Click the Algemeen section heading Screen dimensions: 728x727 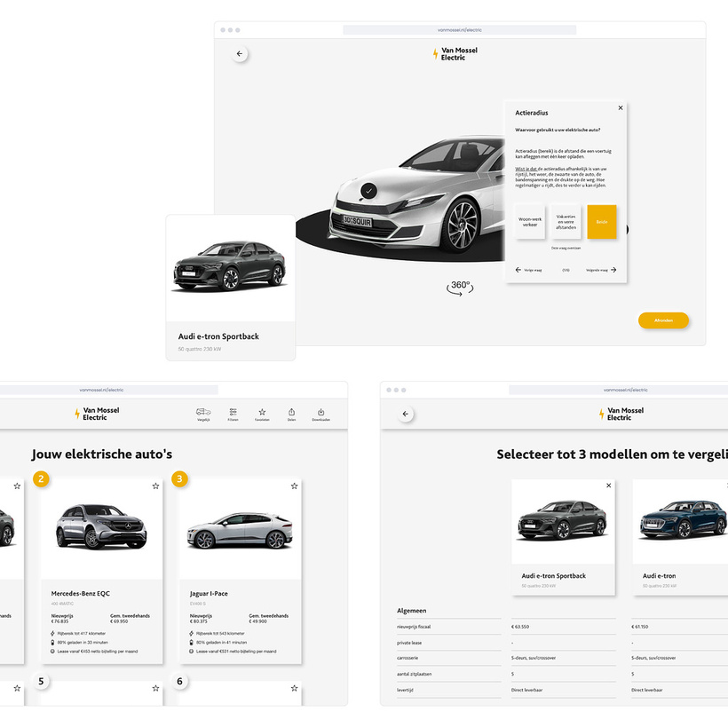click(411, 611)
